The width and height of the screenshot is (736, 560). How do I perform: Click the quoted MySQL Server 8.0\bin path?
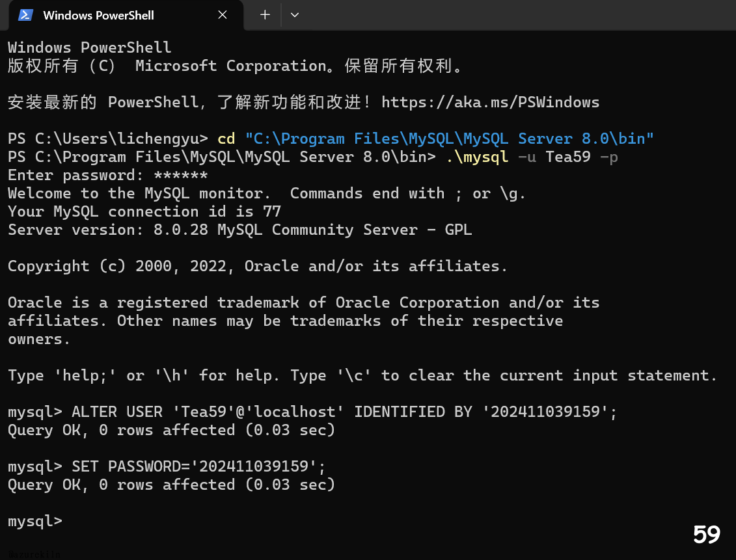click(x=449, y=139)
